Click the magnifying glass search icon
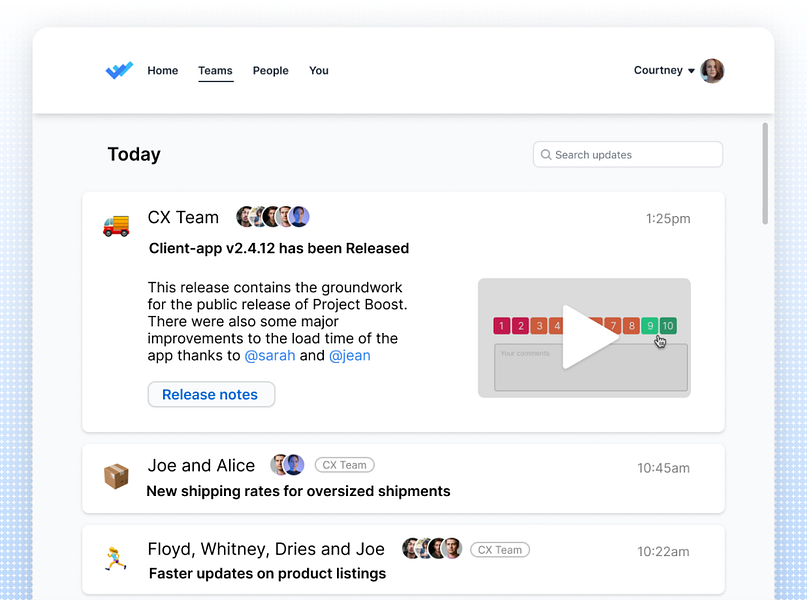 [546, 154]
